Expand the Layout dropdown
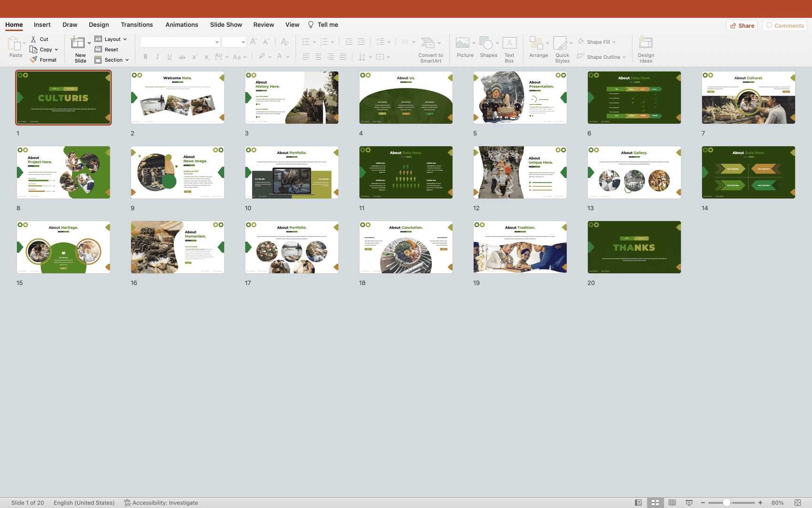This screenshot has height=508, width=812. click(x=125, y=40)
